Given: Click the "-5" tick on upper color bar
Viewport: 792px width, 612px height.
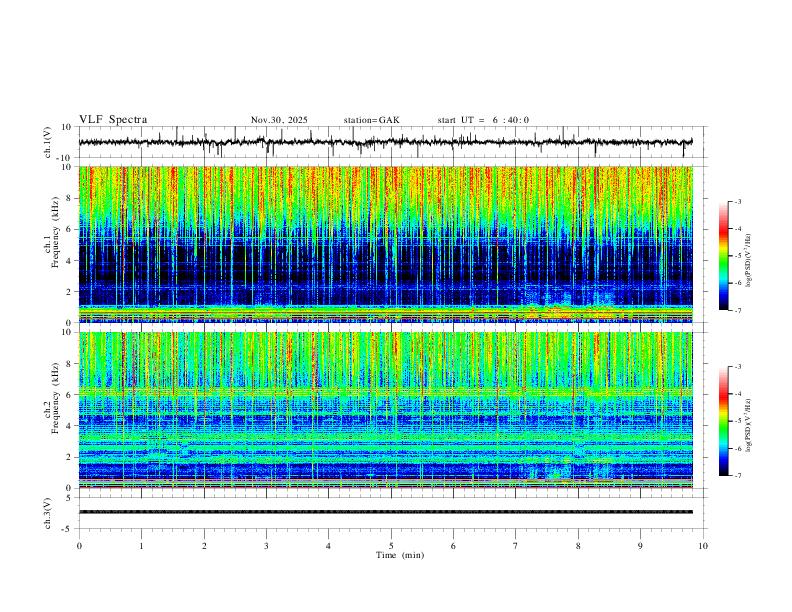Looking at the screenshot, I should tap(738, 256).
